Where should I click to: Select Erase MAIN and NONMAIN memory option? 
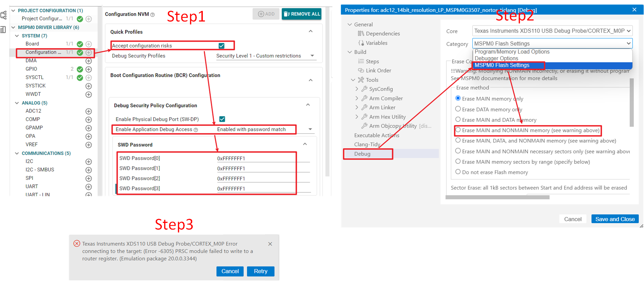pyautogui.click(x=458, y=130)
